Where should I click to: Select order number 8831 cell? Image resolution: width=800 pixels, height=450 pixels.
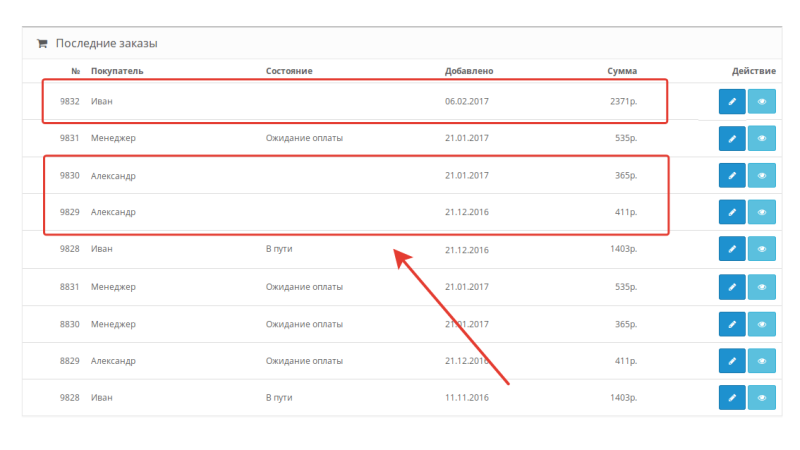[x=69, y=287]
